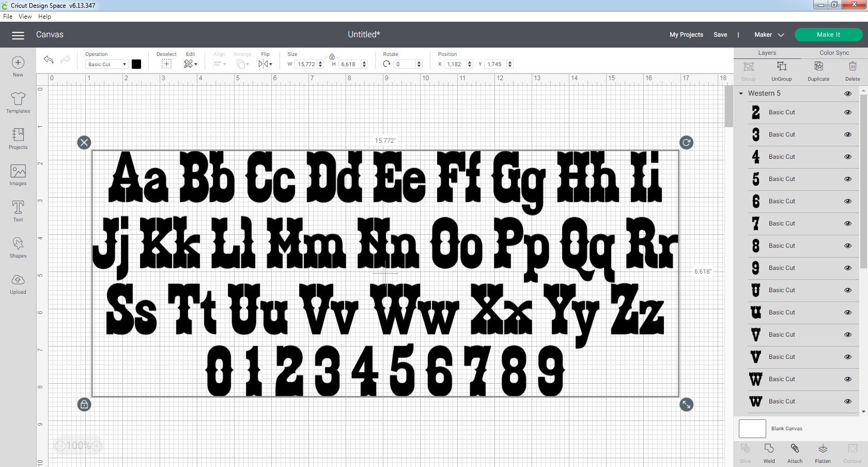
Task: Click the Weld icon at the bottom
Action: 769,453
